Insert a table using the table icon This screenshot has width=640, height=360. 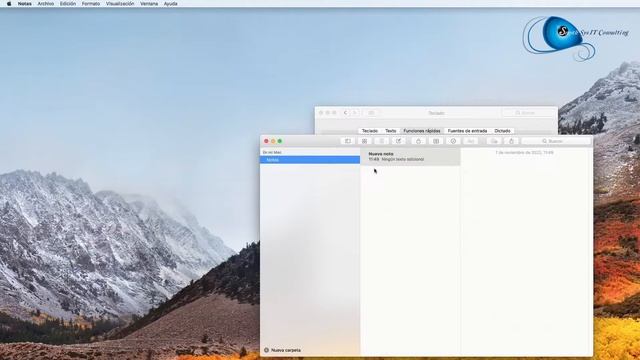point(436,141)
